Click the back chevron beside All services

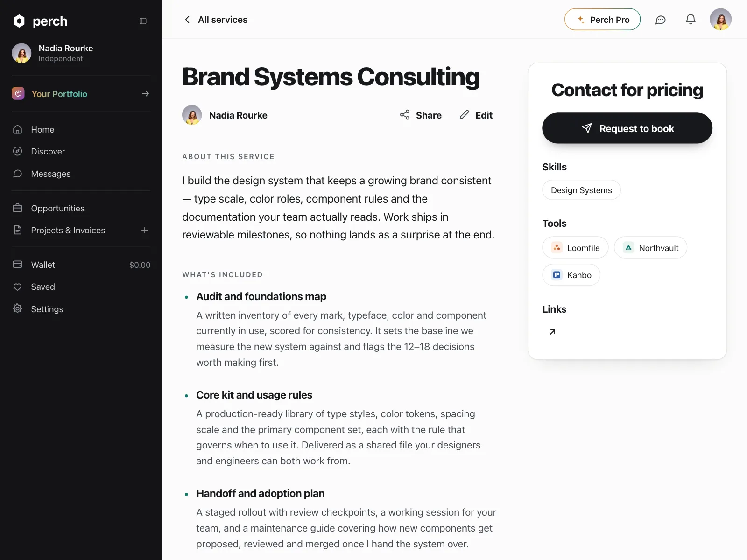(x=187, y=20)
